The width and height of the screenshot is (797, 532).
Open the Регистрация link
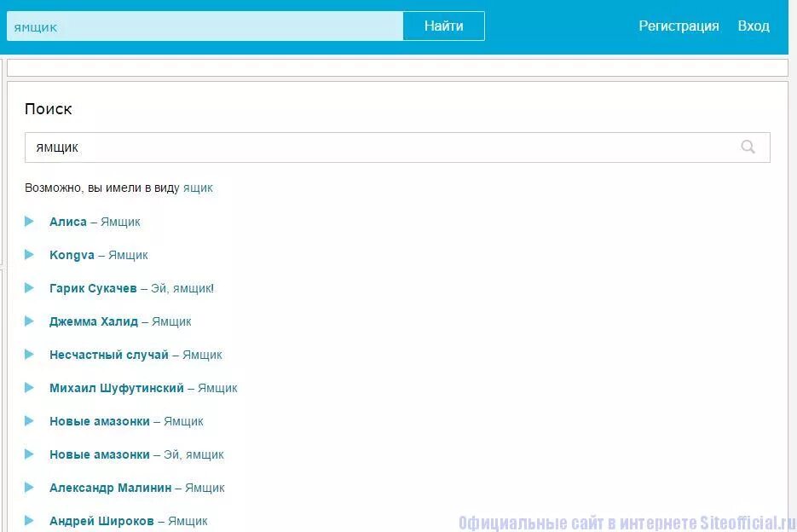pyautogui.click(x=679, y=26)
